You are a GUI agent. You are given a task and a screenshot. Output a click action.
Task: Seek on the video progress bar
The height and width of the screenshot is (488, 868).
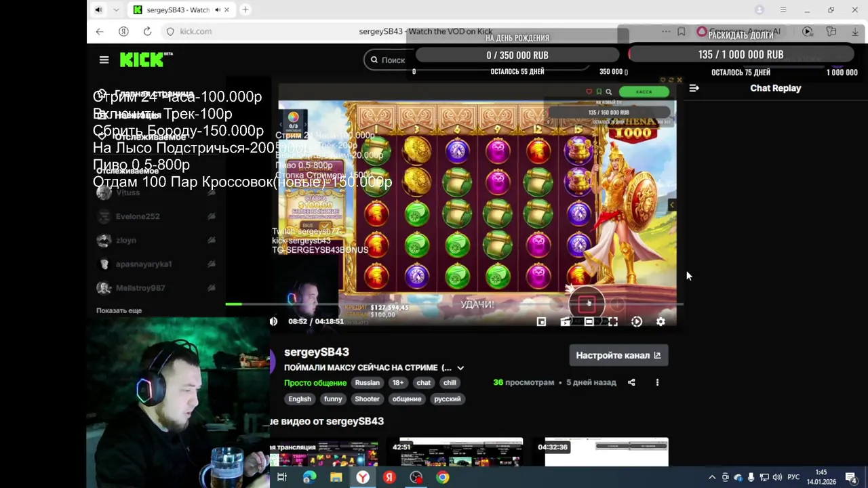[x=454, y=304]
